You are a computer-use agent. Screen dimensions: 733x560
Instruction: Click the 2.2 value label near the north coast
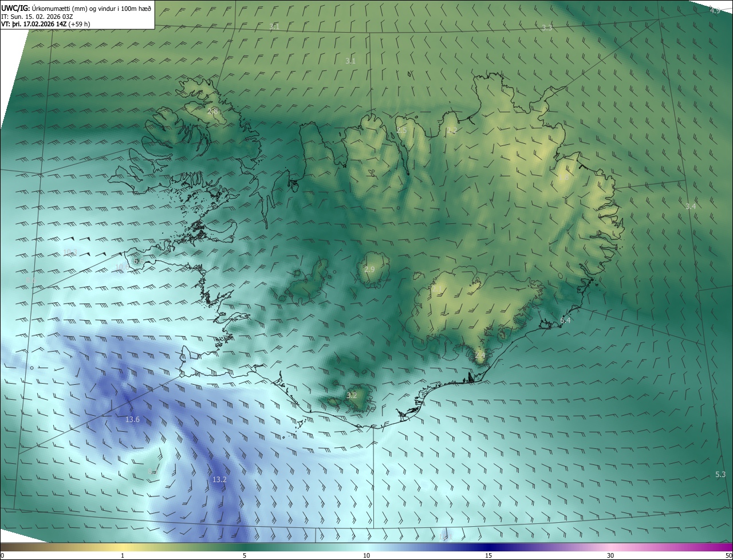[x=452, y=131]
